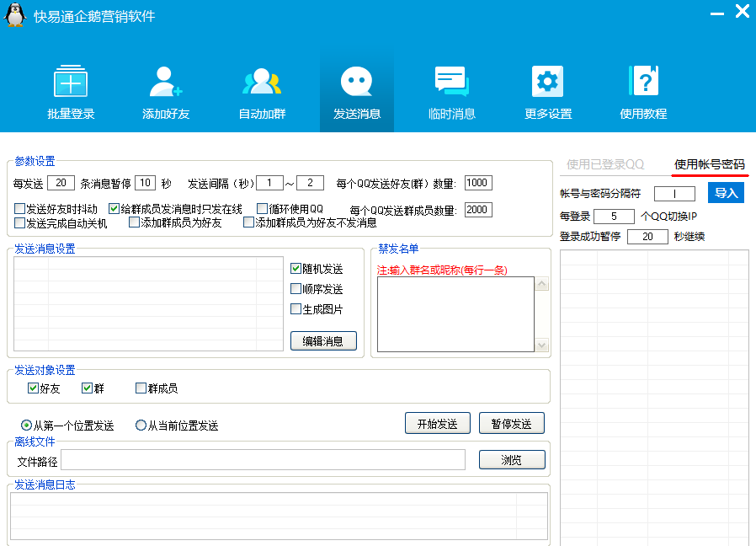This screenshot has height=546, width=756.
Task: Click 发送间隔 minimum field showing 1
Action: 269,183
